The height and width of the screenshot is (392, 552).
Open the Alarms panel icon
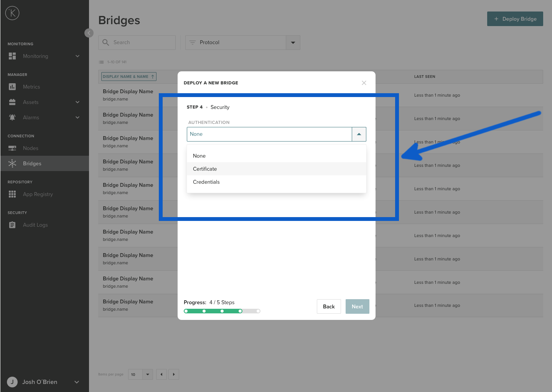pyautogui.click(x=12, y=117)
